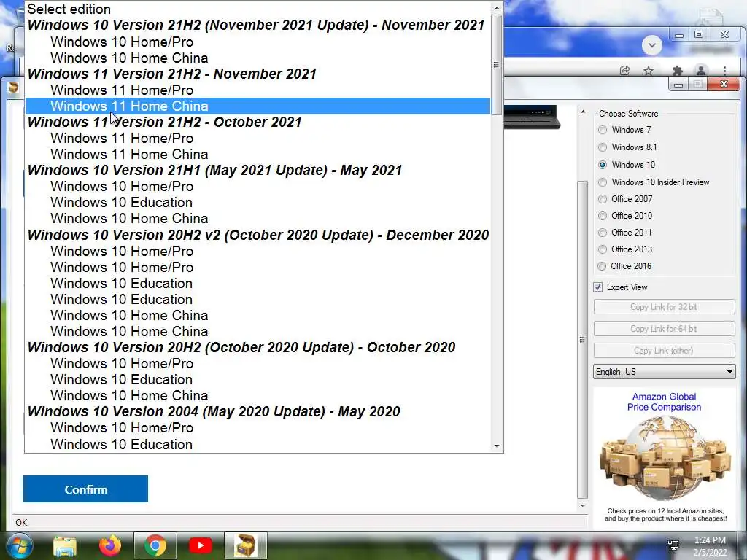Viewport: 747px width, 560px height.
Task: Click the edition list scrollbar thumb
Action: click(x=497, y=64)
